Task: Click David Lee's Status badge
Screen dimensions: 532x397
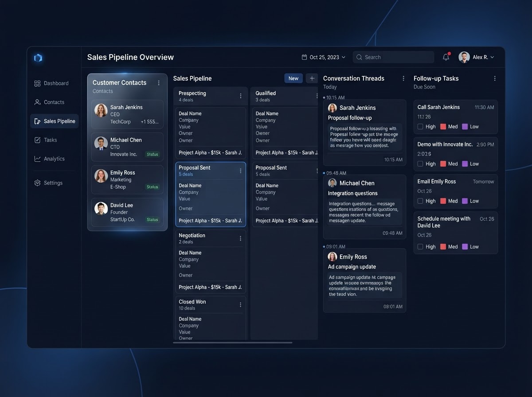Action: pyautogui.click(x=153, y=219)
